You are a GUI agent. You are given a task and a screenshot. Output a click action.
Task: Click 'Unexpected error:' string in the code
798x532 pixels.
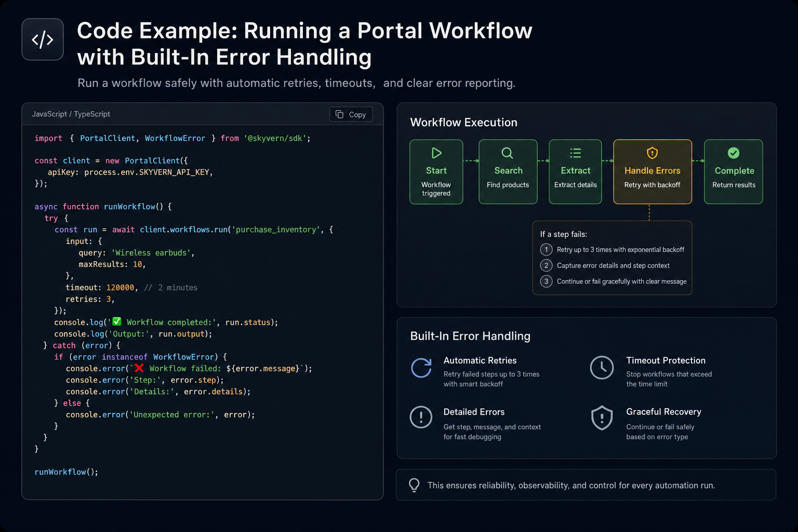tap(172, 415)
